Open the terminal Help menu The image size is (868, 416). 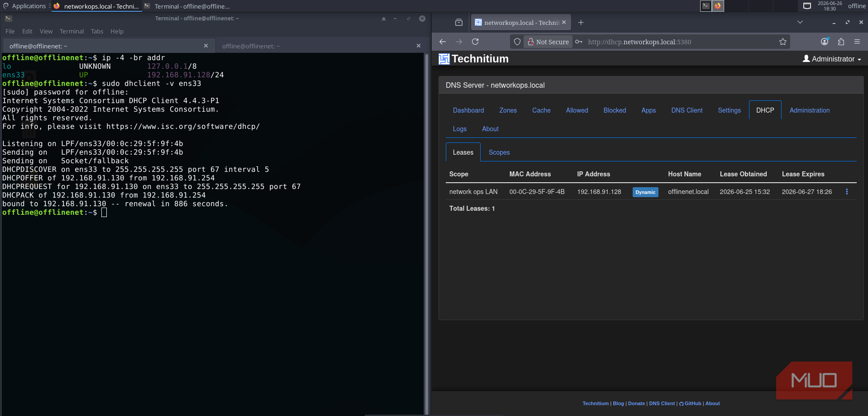(x=117, y=31)
